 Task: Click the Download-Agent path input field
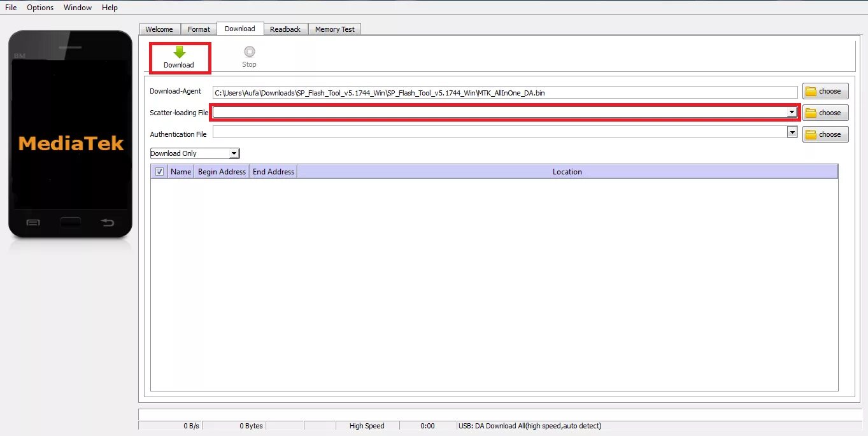pyautogui.click(x=505, y=92)
